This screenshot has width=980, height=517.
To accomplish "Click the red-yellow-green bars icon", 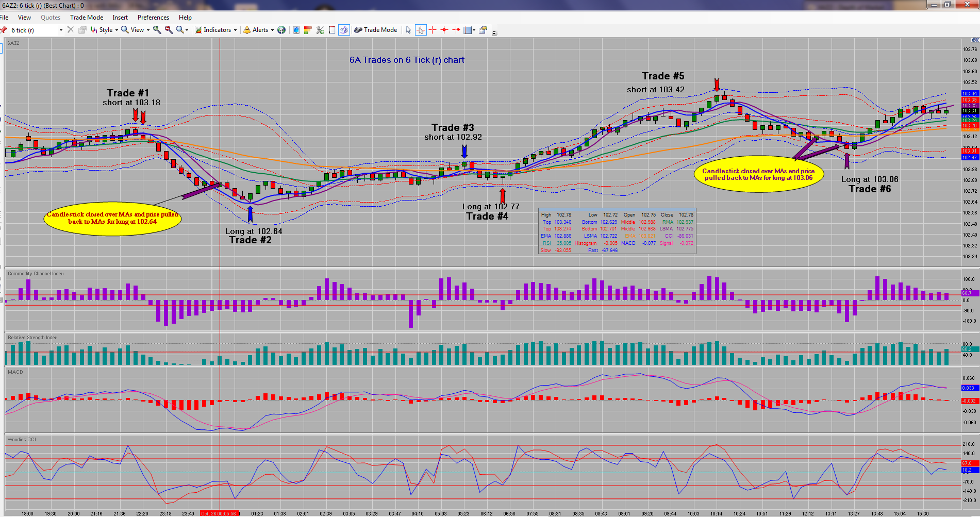I will coord(308,30).
